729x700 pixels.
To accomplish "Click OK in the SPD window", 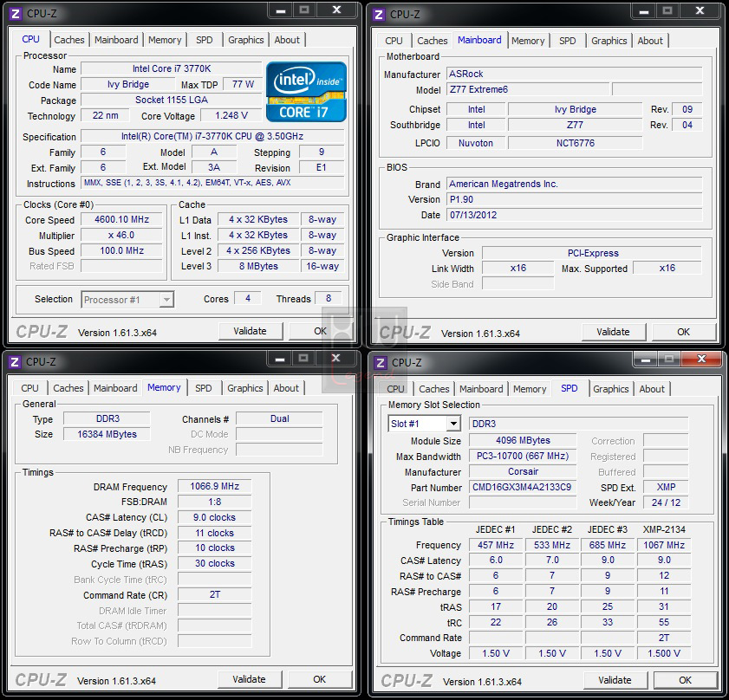I will click(686, 680).
